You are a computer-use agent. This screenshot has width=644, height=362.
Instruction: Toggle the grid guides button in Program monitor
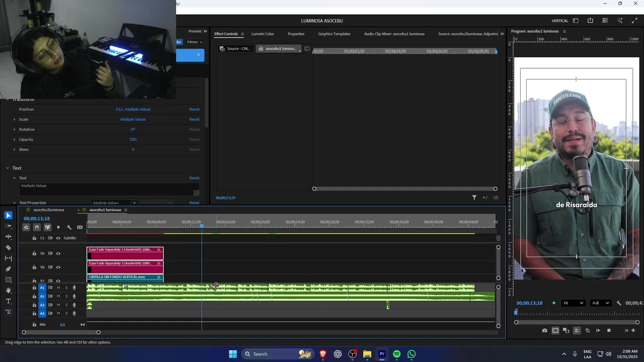(x=577, y=330)
